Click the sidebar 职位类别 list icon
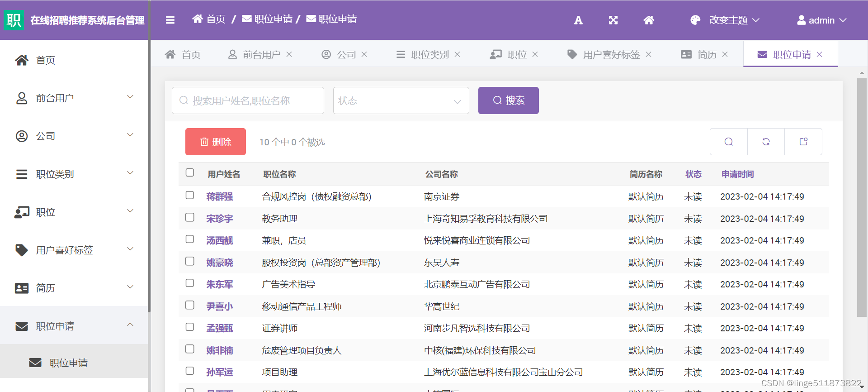The height and width of the screenshot is (392, 868). [x=22, y=174]
